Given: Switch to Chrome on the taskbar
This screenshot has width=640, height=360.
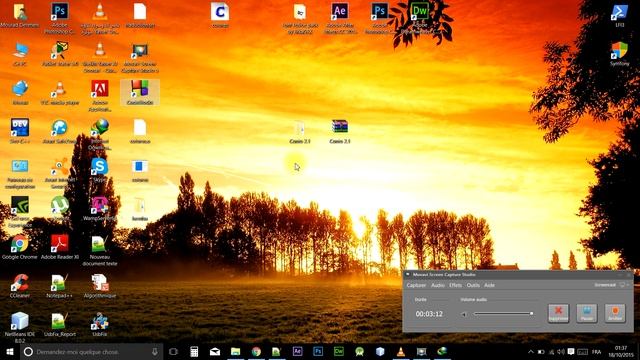Looking at the screenshot, I should pyautogui.click(x=256, y=351).
